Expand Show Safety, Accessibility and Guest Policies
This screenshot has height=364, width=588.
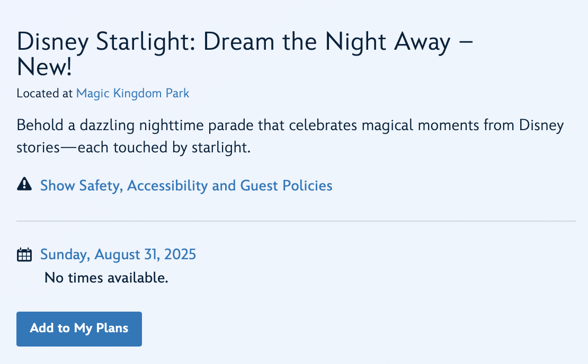pos(186,186)
